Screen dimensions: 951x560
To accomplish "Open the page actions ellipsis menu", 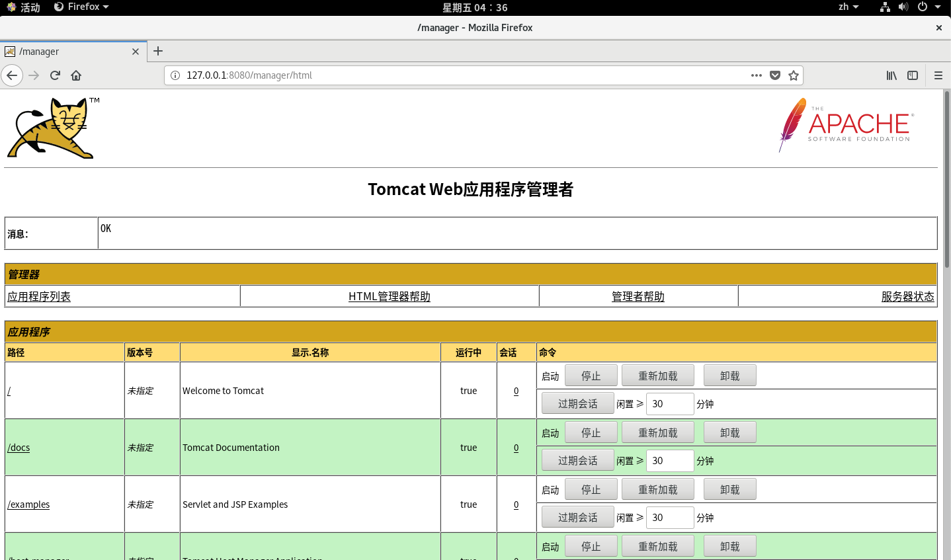I will click(x=756, y=75).
